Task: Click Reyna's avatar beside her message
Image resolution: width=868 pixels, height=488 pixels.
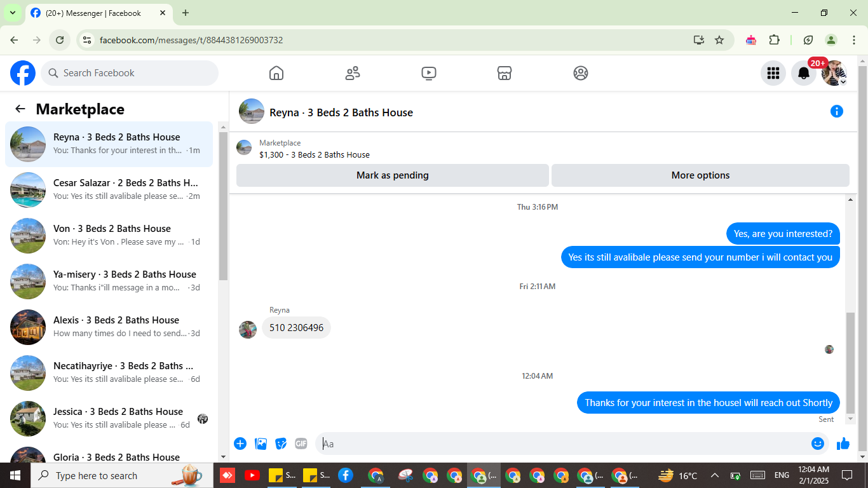Action: point(248,330)
